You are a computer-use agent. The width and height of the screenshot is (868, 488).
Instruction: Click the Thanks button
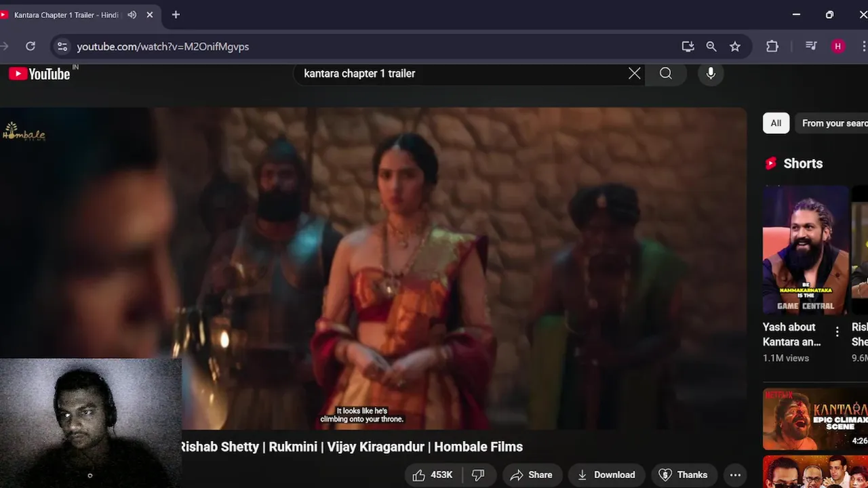683,475
